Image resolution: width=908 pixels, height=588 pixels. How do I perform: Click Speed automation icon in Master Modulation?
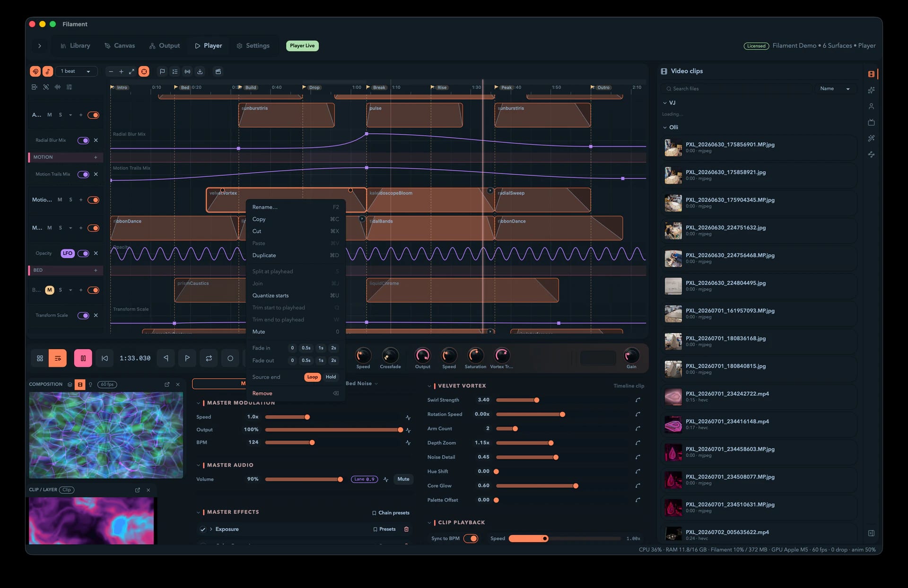point(408,417)
